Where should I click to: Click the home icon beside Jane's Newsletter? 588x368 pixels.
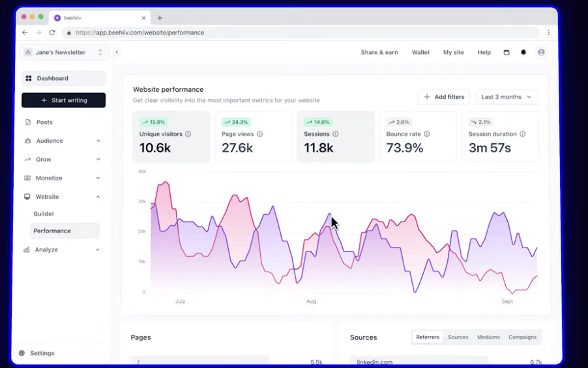(x=28, y=52)
